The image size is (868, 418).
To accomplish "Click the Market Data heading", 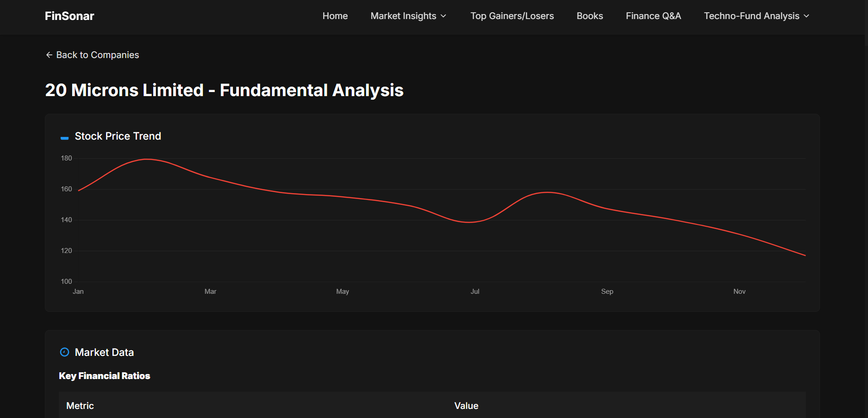I will [x=104, y=352].
